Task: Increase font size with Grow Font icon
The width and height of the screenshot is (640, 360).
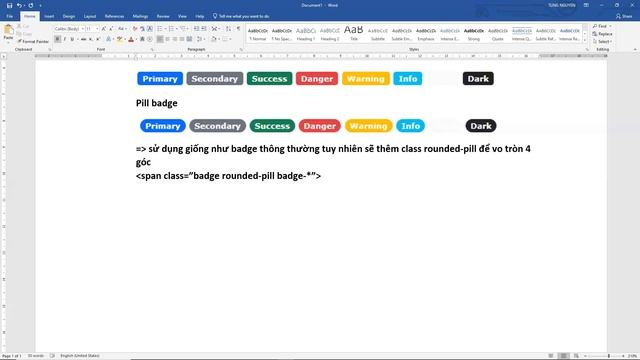Action: (x=104, y=29)
